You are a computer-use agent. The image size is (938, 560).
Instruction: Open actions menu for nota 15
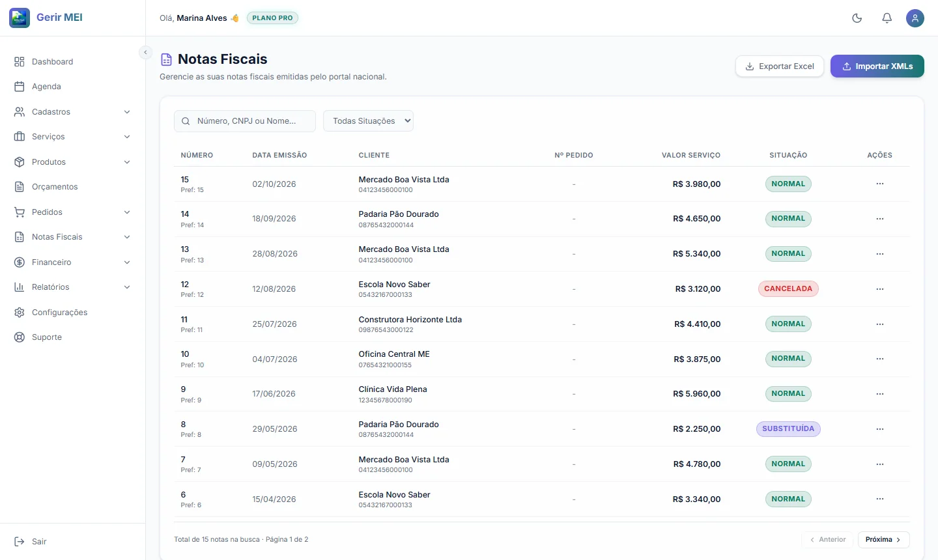click(880, 184)
